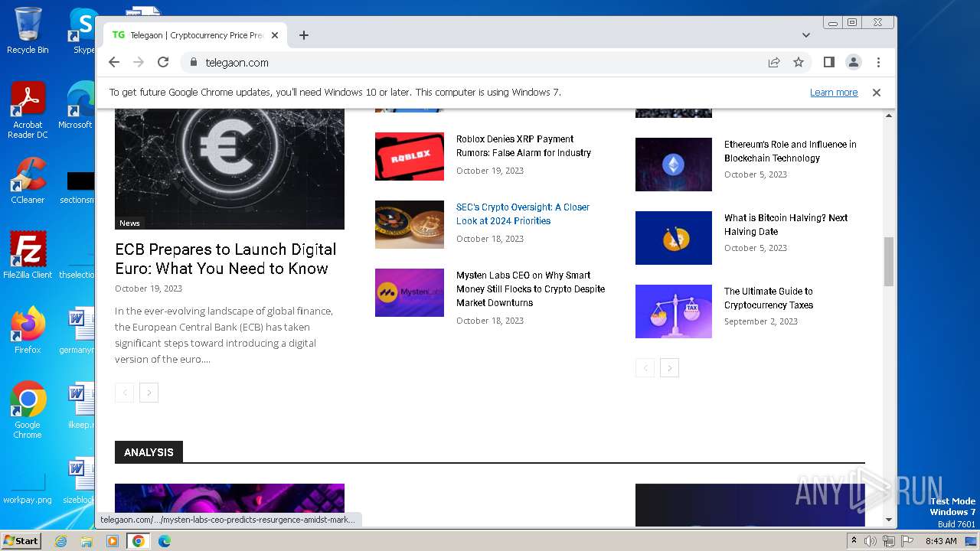Open the ECB Prepares to Launch Digital Euro headline
Viewport: 980px width, 551px height.
[x=226, y=259]
